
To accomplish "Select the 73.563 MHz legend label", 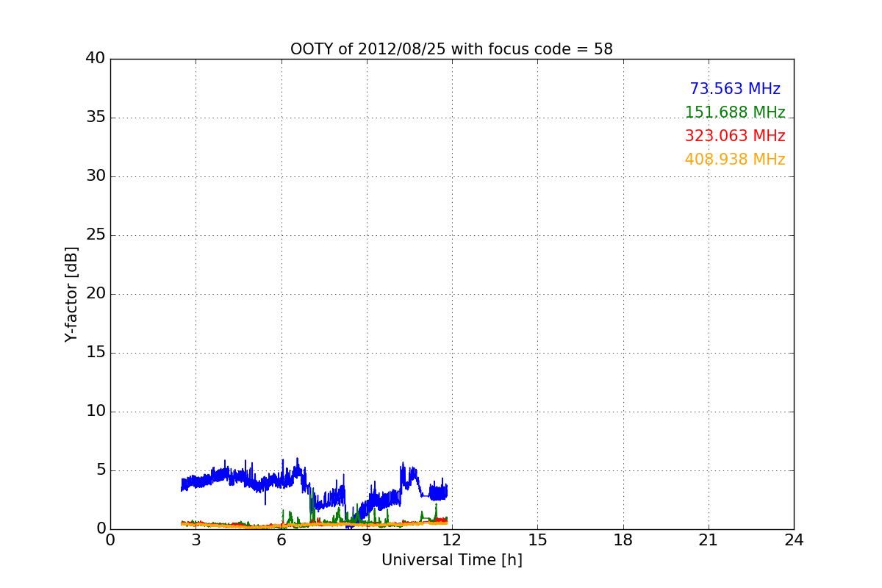I will point(735,89).
